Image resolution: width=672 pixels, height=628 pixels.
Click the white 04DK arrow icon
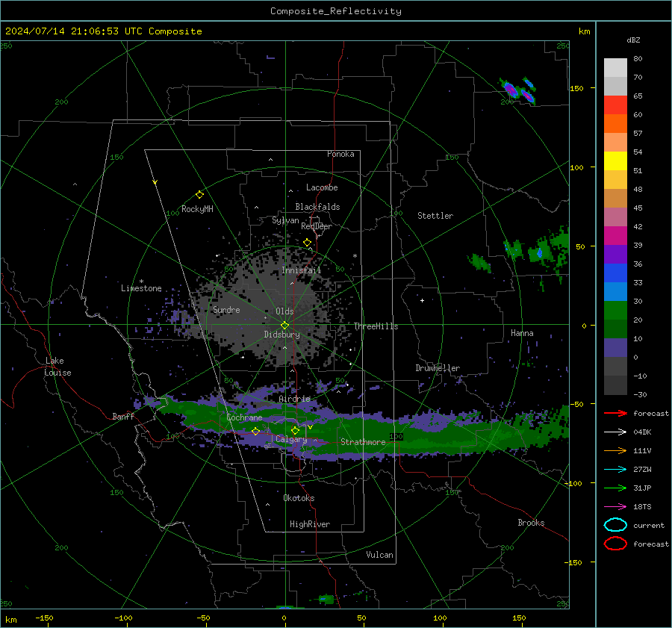pyautogui.click(x=615, y=432)
